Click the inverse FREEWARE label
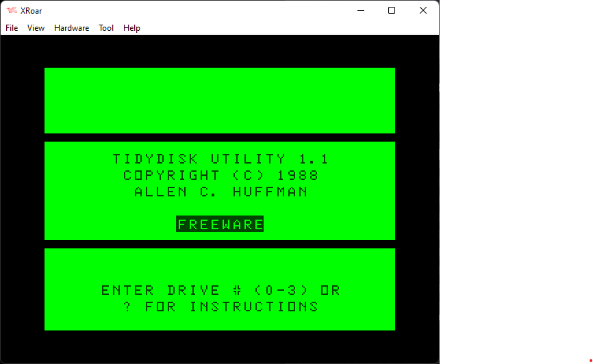The image size is (593, 364). (220, 224)
